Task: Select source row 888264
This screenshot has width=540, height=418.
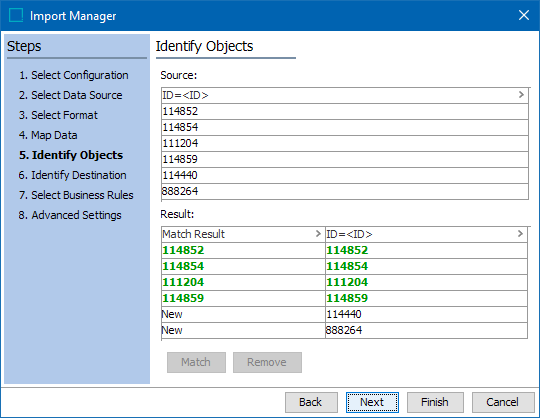Action: [345, 191]
